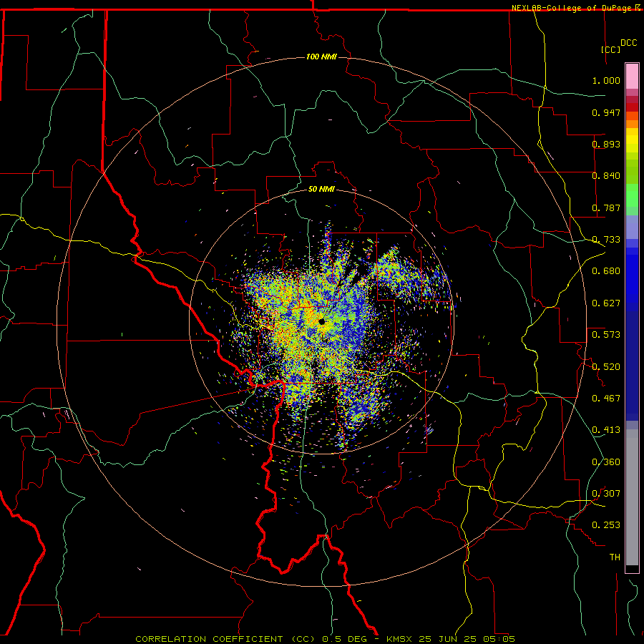Click the 0.840 legend value
This screenshot has width=644, height=644.
pyautogui.click(x=606, y=176)
